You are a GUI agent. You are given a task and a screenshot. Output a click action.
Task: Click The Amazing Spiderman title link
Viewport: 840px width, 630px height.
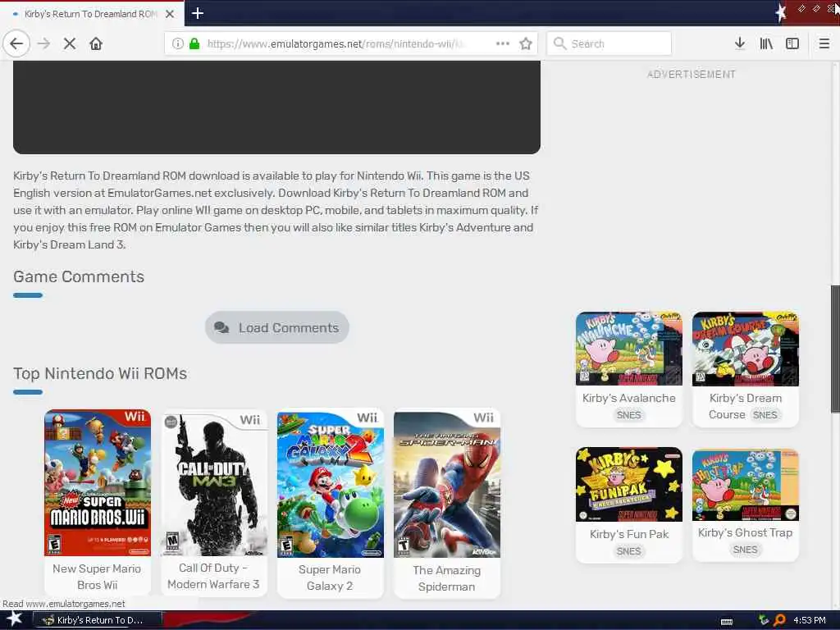click(447, 578)
